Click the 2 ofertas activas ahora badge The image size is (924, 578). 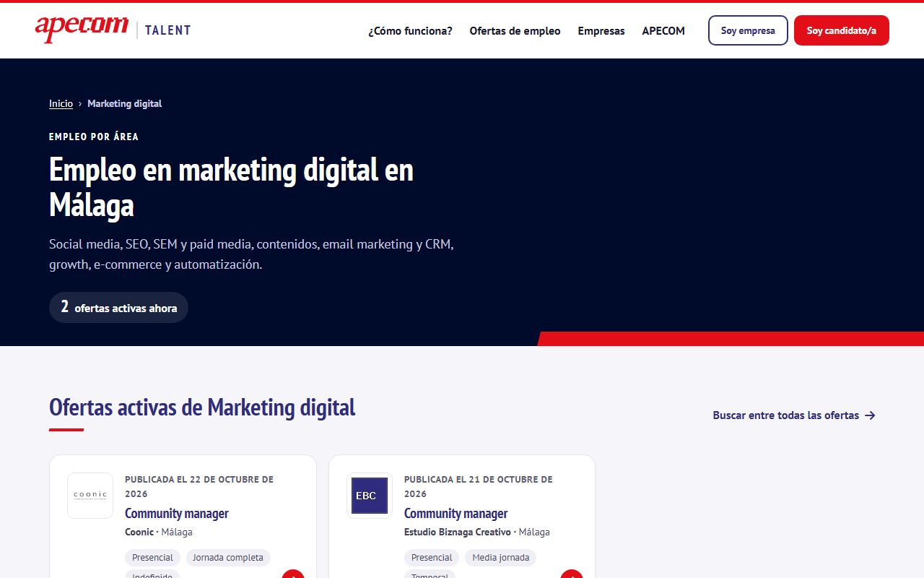tap(118, 307)
